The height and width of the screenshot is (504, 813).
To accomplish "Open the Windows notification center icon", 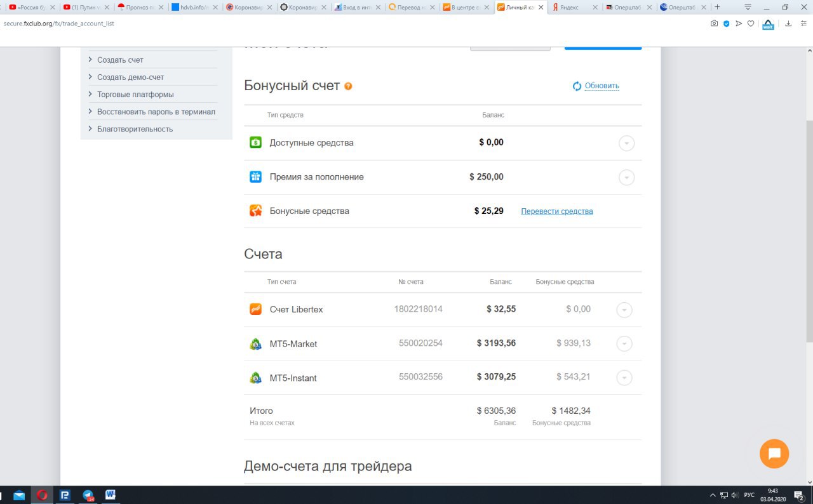I will (800, 495).
